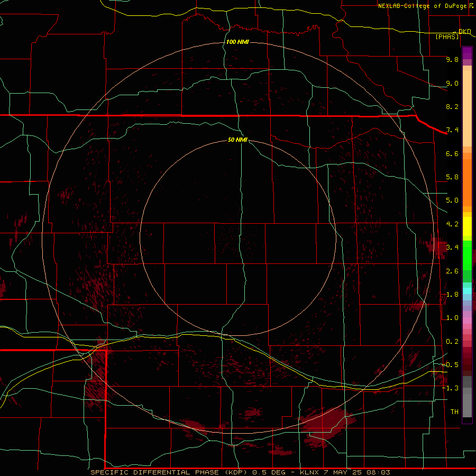
Task: Click the 9.0 scale value
Action: (x=452, y=83)
